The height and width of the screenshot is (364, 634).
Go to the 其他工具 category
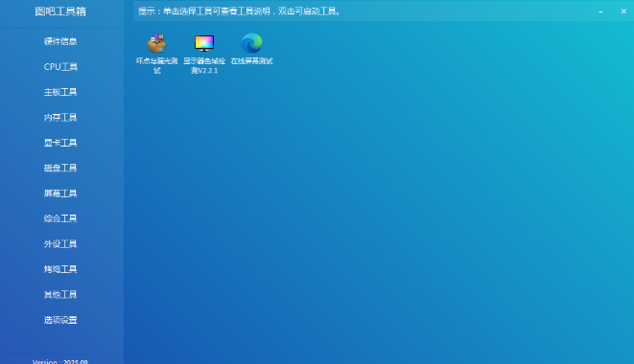click(x=60, y=294)
